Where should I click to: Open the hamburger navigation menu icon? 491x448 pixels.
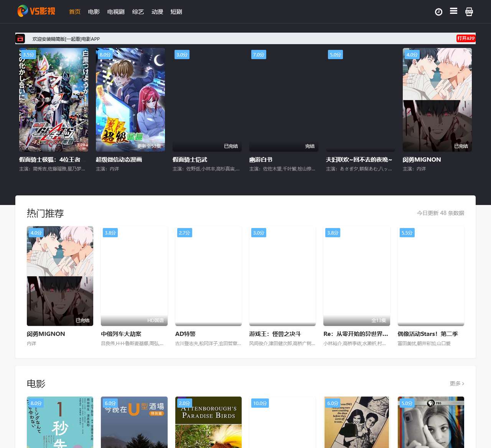click(x=453, y=11)
